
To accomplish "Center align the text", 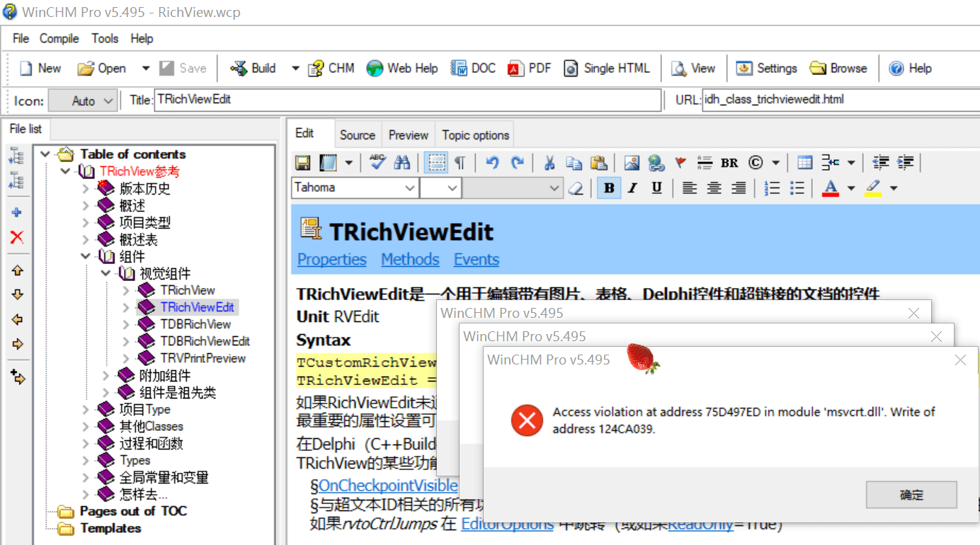I will tap(714, 188).
